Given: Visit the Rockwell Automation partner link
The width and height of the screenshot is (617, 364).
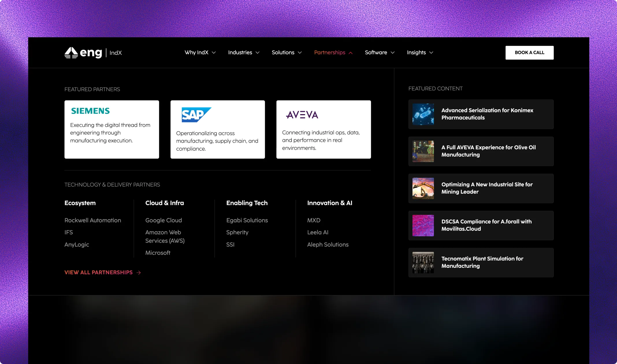Looking at the screenshot, I should tap(93, 220).
